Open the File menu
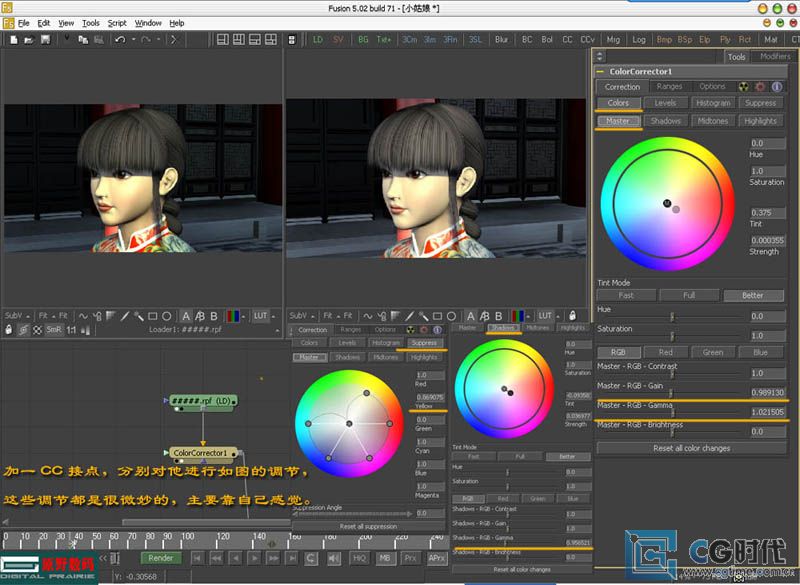Viewport: 800px width, 585px height. click(x=23, y=23)
